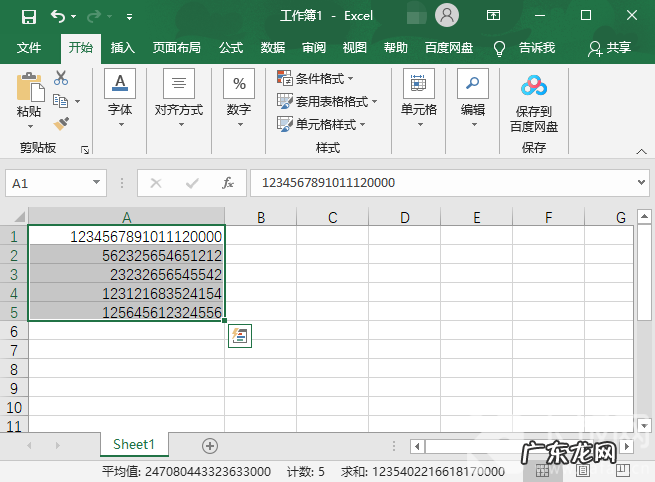Click the user account avatar icon
The height and width of the screenshot is (482, 655).
coord(447,15)
